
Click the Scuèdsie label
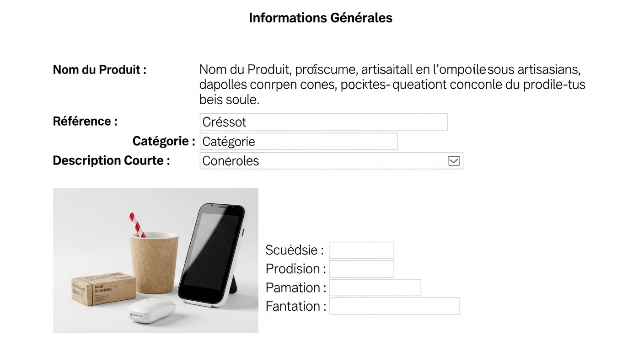point(295,250)
